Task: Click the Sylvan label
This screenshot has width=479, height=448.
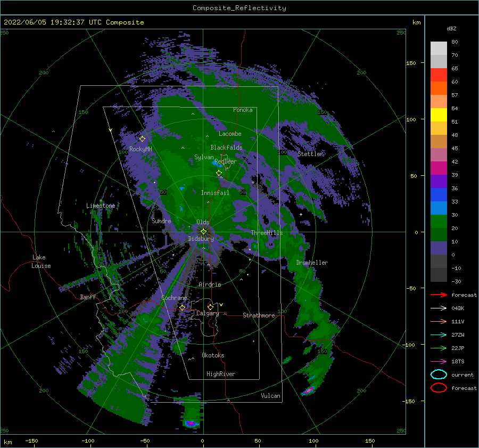Action: 204,157
